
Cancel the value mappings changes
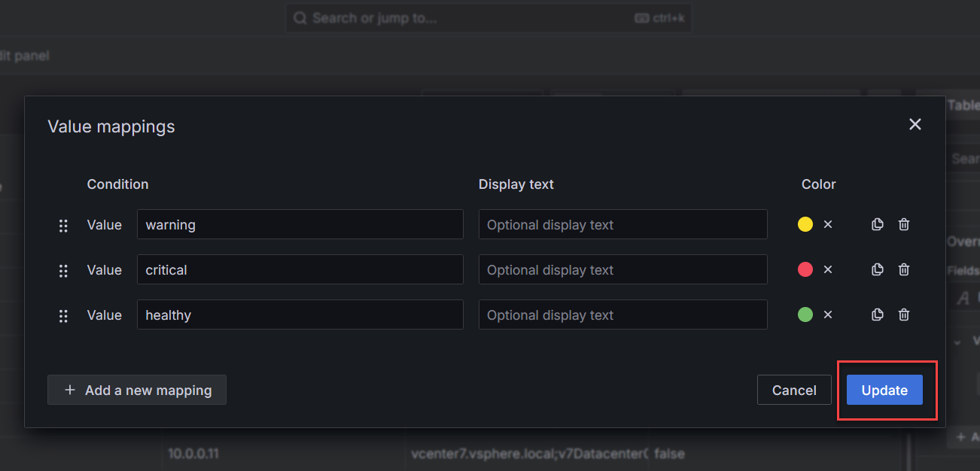(794, 390)
